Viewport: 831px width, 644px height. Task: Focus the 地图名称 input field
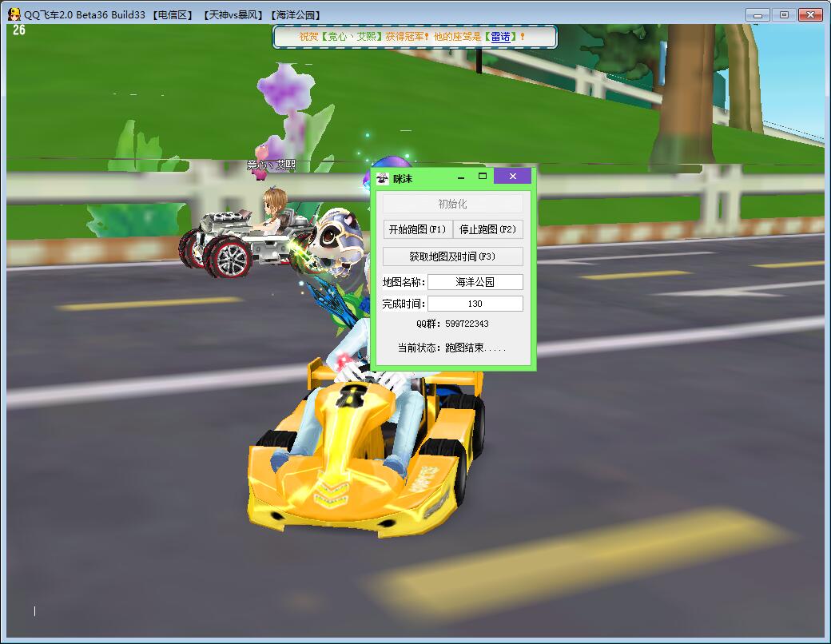(475, 282)
